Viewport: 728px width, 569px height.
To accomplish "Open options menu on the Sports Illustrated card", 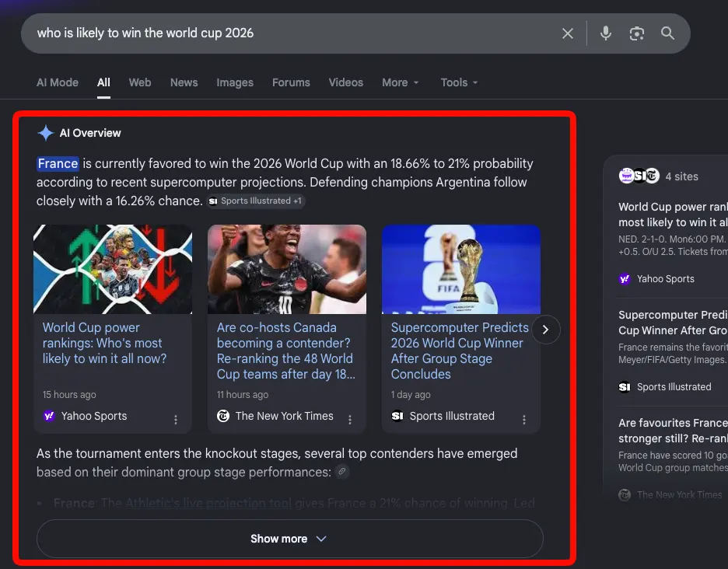I will coord(523,420).
